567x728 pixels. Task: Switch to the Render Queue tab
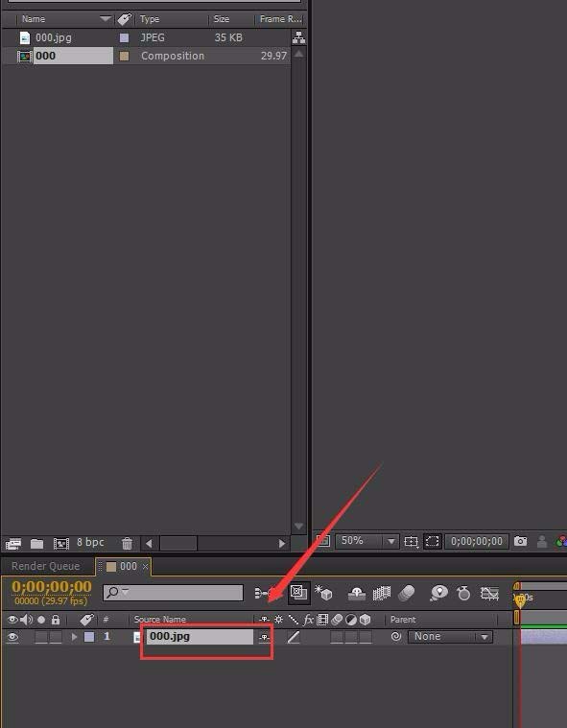tap(45, 566)
